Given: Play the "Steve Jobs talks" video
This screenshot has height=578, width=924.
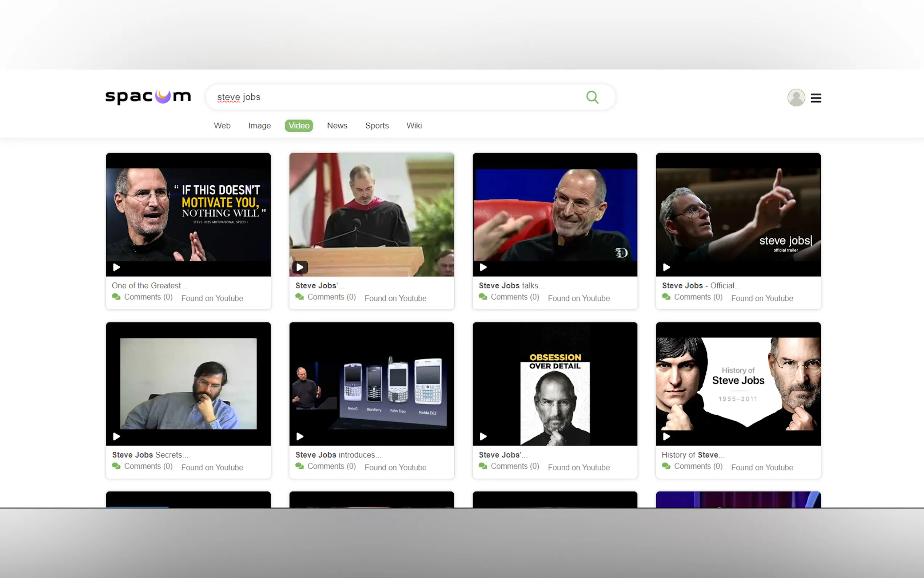Looking at the screenshot, I should click(x=483, y=267).
